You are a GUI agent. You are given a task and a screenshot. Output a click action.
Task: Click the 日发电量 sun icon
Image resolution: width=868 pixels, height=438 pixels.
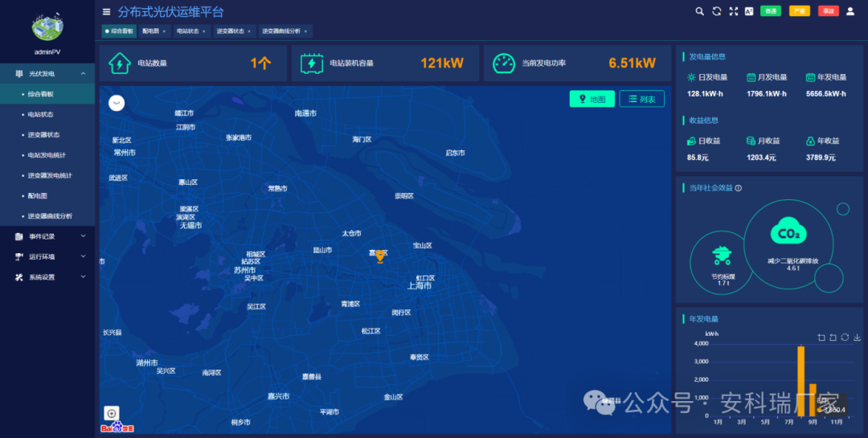tap(691, 77)
